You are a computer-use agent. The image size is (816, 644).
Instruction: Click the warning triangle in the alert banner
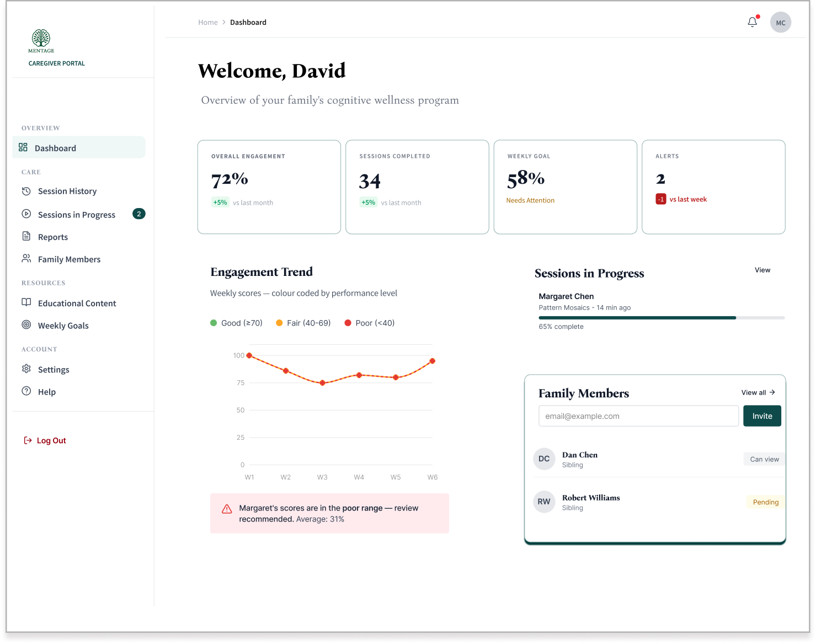pos(227,509)
